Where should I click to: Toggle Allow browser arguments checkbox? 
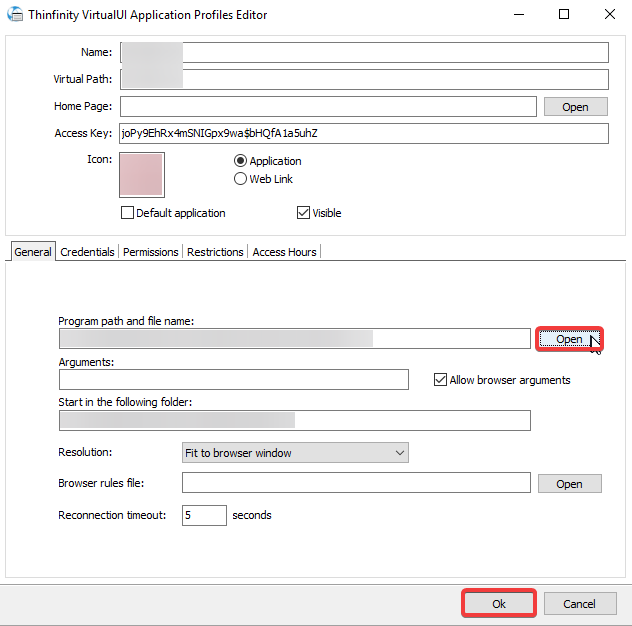(x=440, y=380)
